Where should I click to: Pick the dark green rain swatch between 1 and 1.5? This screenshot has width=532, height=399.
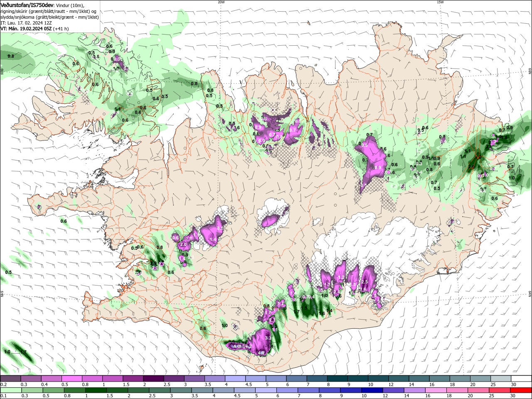97,390
